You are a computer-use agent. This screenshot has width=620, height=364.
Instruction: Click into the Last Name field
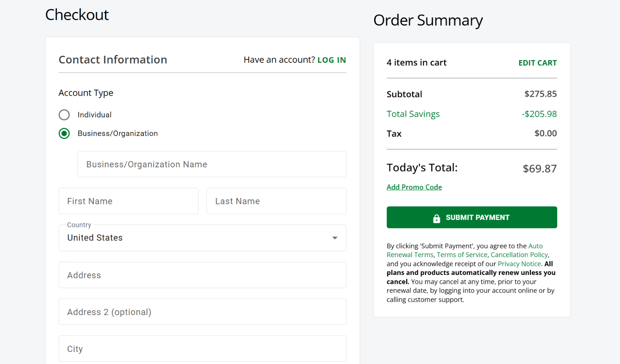coord(276,201)
